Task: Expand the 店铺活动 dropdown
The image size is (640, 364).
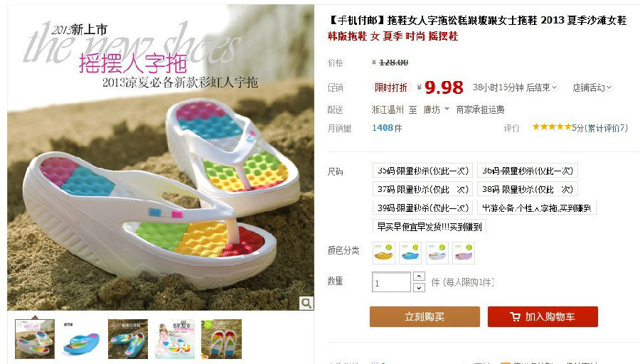Action: (x=592, y=87)
